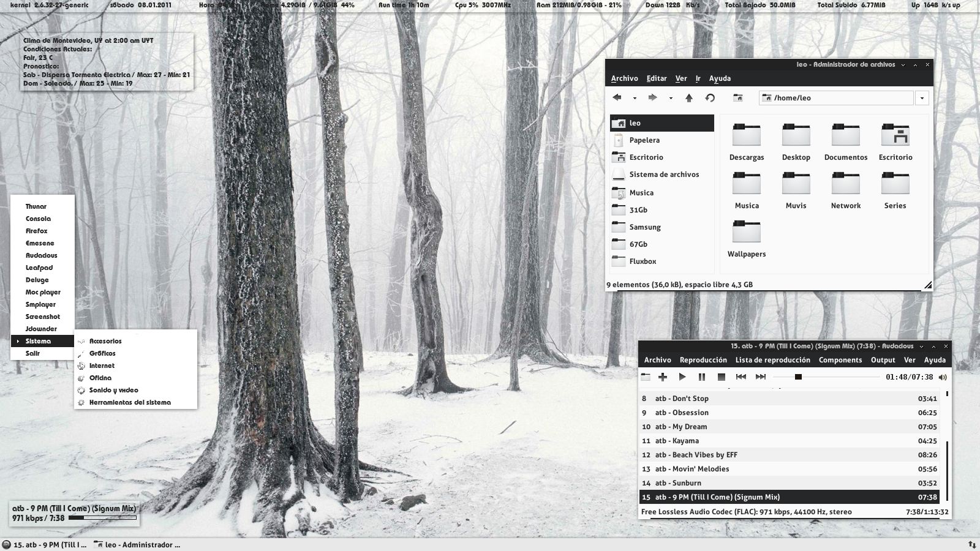This screenshot has height=551, width=980.
Task: Open the 31Gb volume in the sidebar
Action: (662, 210)
